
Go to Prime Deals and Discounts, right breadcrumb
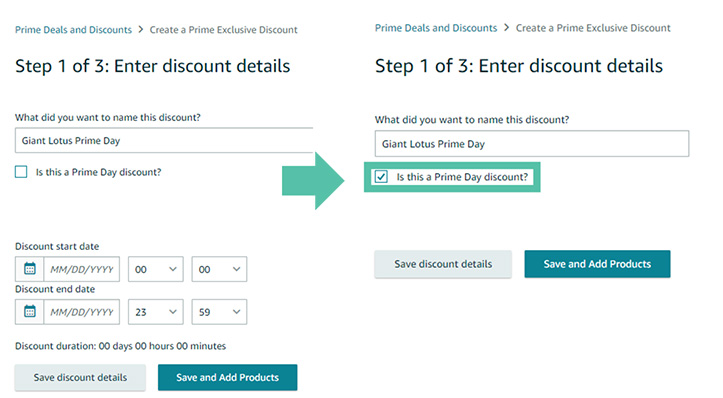tap(436, 28)
